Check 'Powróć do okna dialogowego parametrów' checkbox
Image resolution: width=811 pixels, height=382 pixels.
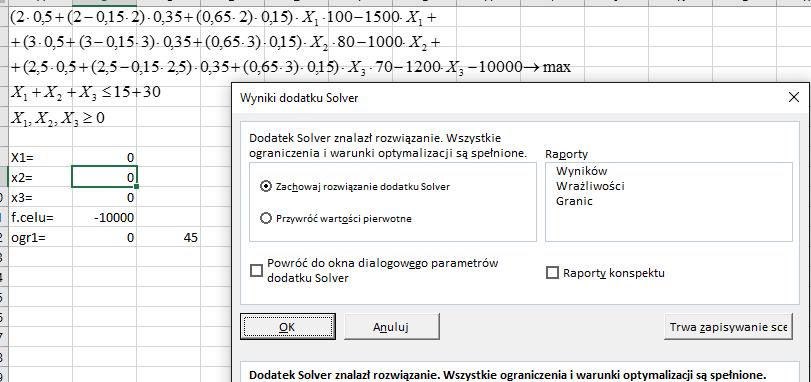click(x=257, y=270)
